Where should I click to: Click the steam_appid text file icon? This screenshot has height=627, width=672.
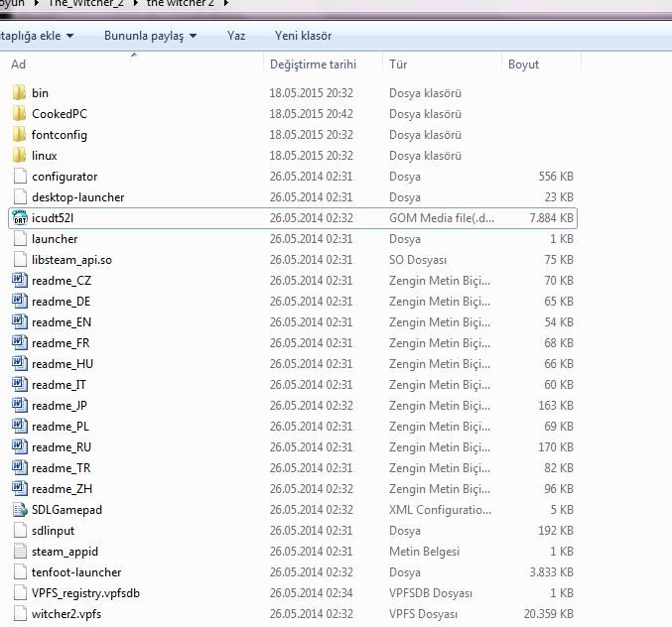point(20,552)
